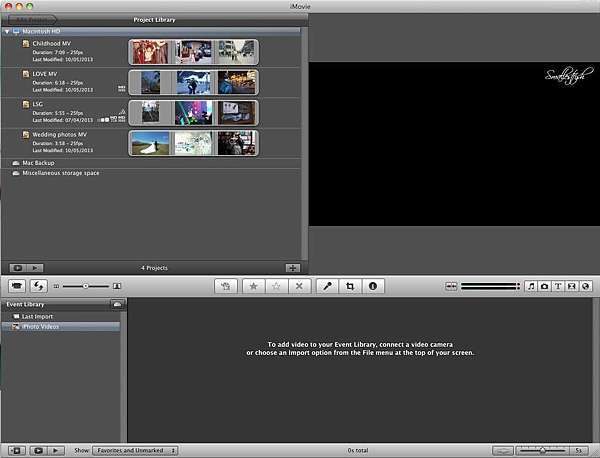This screenshot has width=600, height=458.
Task: Adjust the thumbnail size slider in toolbar
Action: (86, 286)
